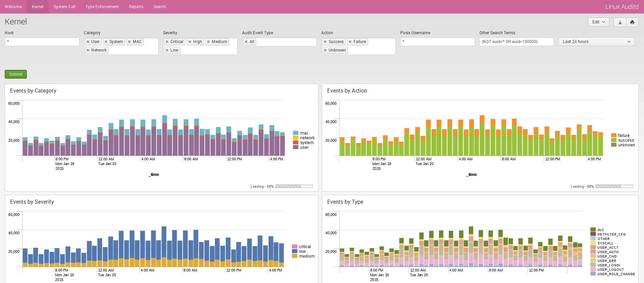Image resolution: width=644 pixels, height=283 pixels.
Task: Click the Events by Category panel title
Action: point(33,91)
